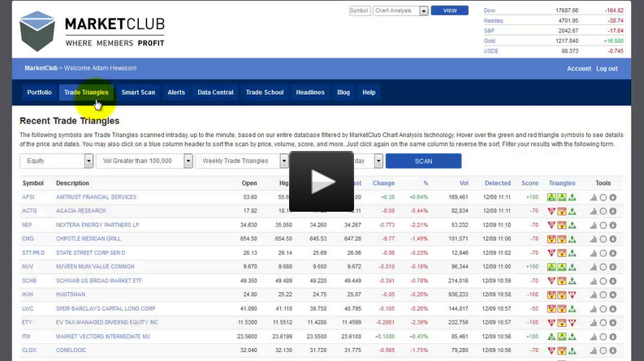Click green monthly triangle for AFSI
Screen dimensions: 644x361
(x=572, y=197)
